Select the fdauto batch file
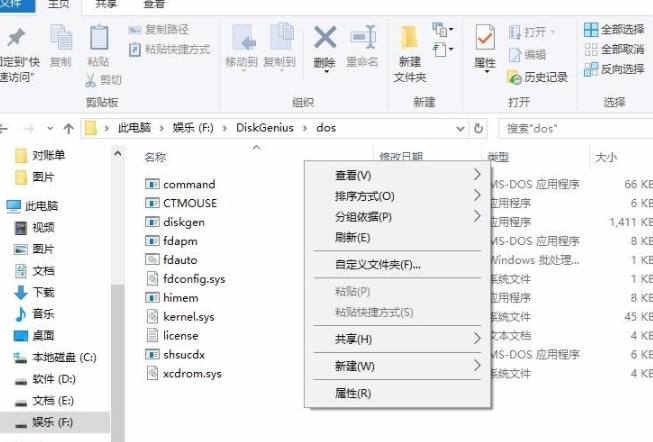Image resolution: width=653 pixels, height=442 pixels. (x=172, y=260)
